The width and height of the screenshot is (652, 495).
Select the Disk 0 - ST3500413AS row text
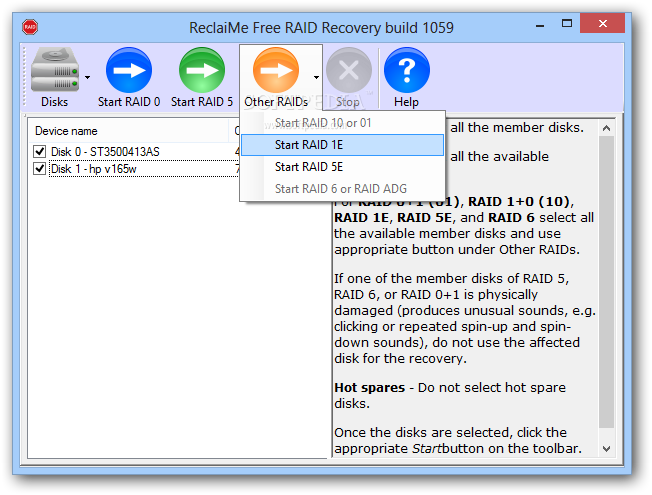pyautogui.click(x=105, y=152)
